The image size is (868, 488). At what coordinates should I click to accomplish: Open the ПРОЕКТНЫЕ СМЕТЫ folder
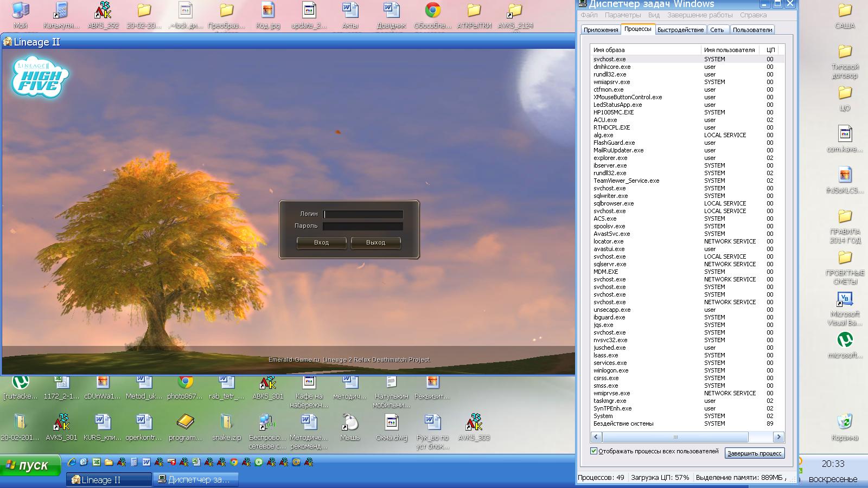coord(845,267)
